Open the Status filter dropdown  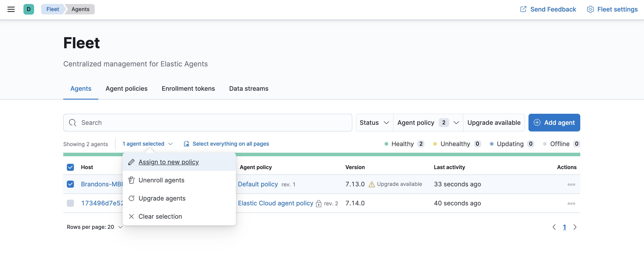coord(374,123)
